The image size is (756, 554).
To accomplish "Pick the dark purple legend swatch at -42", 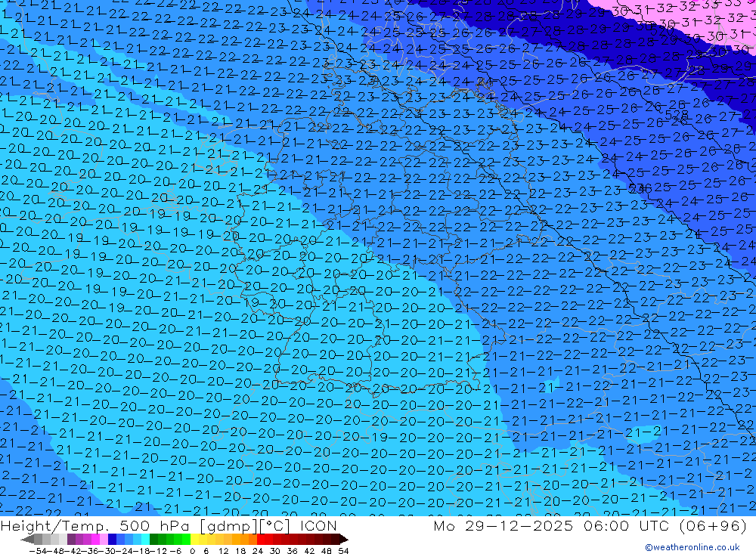I will [71, 539].
